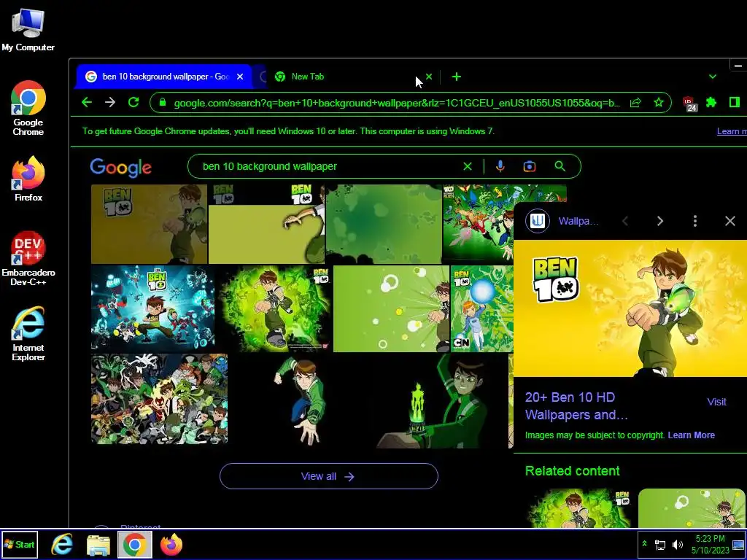Open My Computer desktop icon
The width and height of the screenshot is (747, 560).
click(28, 29)
